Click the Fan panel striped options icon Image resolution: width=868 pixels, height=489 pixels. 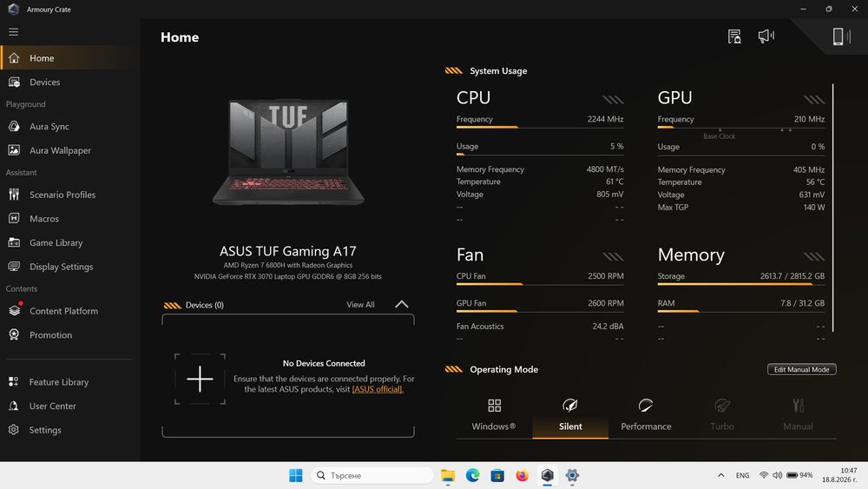click(613, 256)
